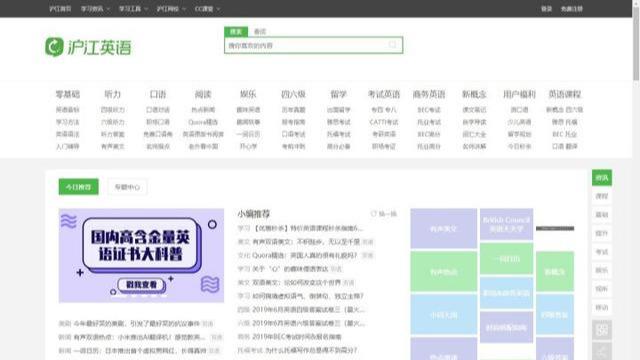Select the 课程 item in right sidebar

coord(602,196)
